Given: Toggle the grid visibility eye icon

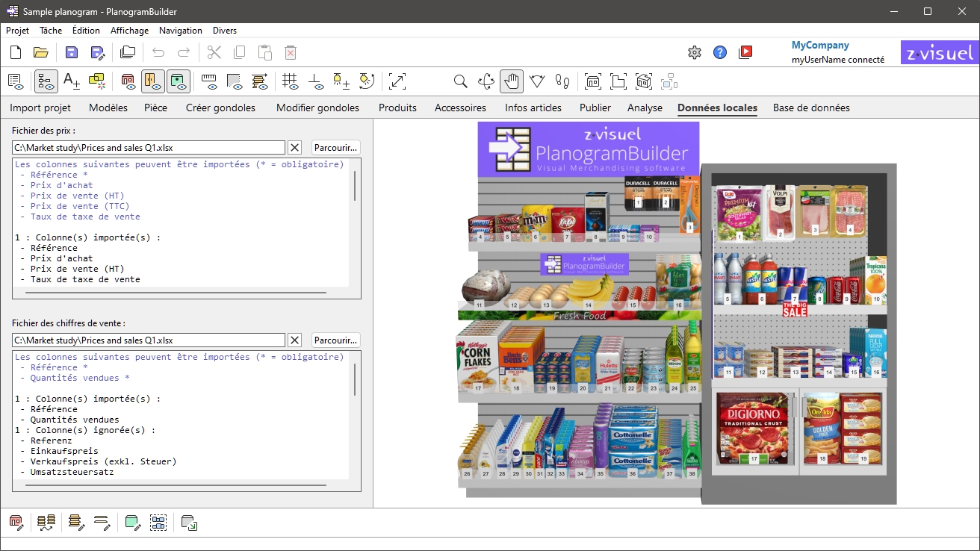Looking at the screenshot, I should pos(291,81).
